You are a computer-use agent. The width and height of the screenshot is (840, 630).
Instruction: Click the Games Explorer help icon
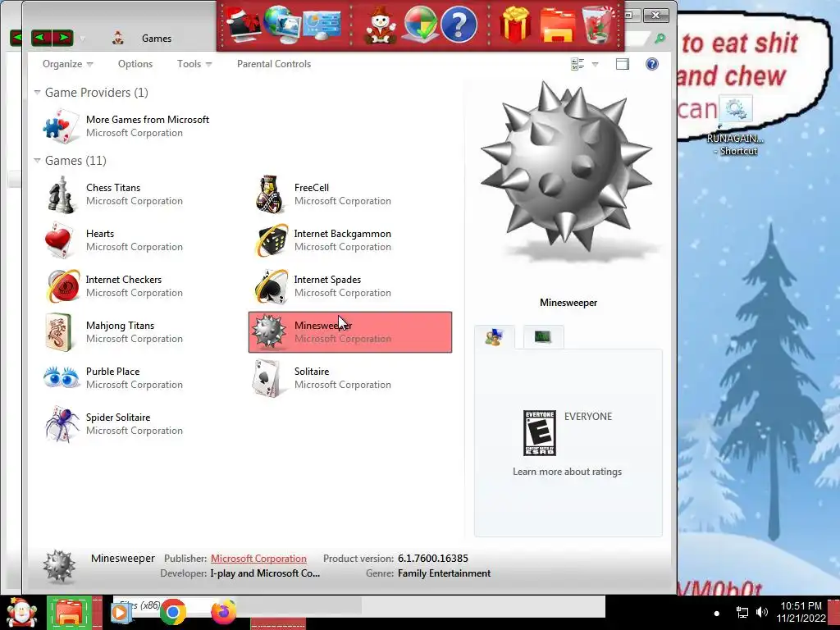point(652,64)
